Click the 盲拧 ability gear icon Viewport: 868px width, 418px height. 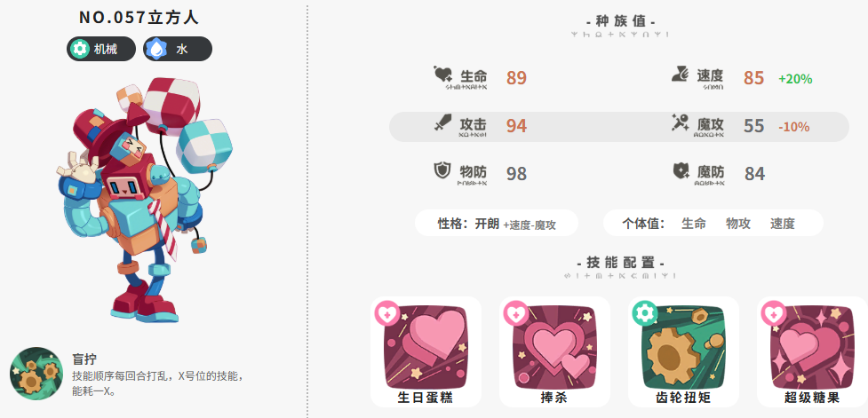point(36,374)
